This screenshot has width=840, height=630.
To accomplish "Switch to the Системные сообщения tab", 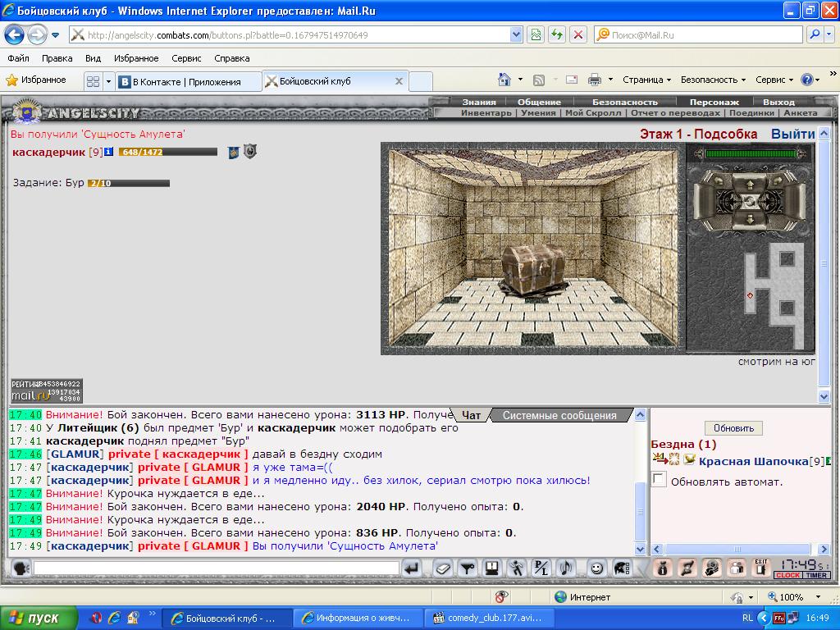I will (x=559, y=415).
